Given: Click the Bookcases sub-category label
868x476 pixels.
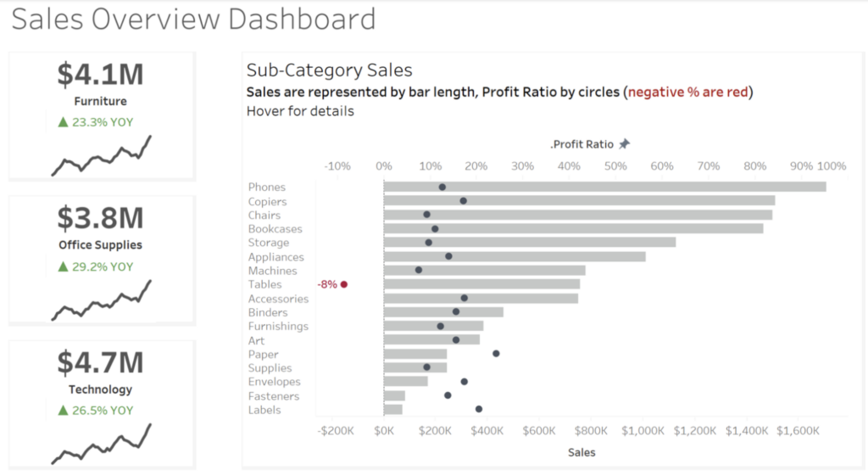Looking at the screenshot, I should coord(275,229).
